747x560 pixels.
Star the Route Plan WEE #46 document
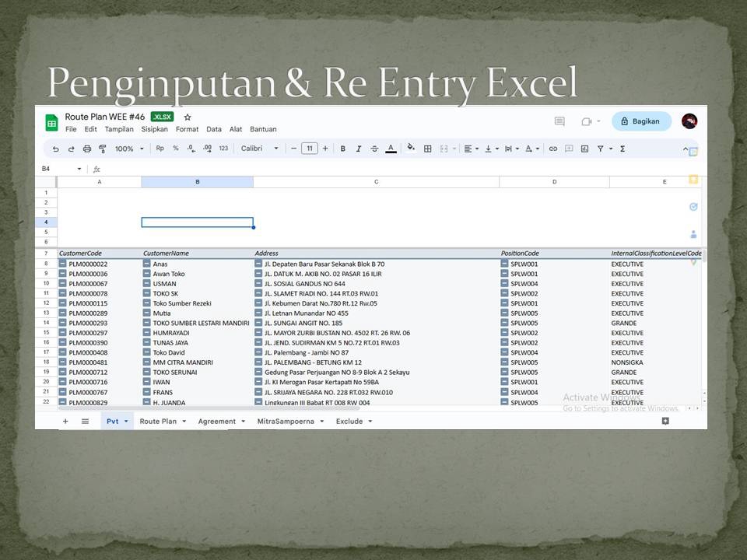pyautogui.click(x=188, y=117)
